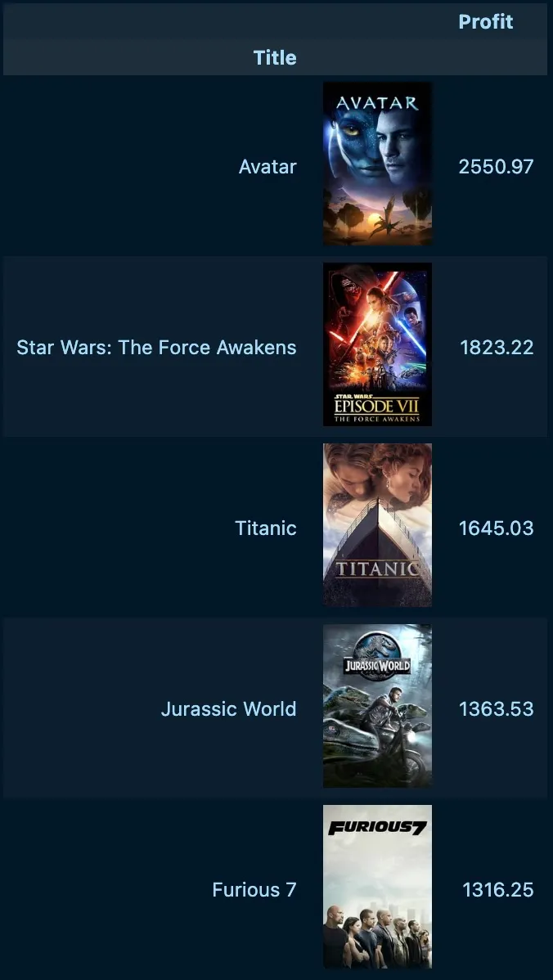Click the EPISODE VII lettering on the poster

point(377,407)
